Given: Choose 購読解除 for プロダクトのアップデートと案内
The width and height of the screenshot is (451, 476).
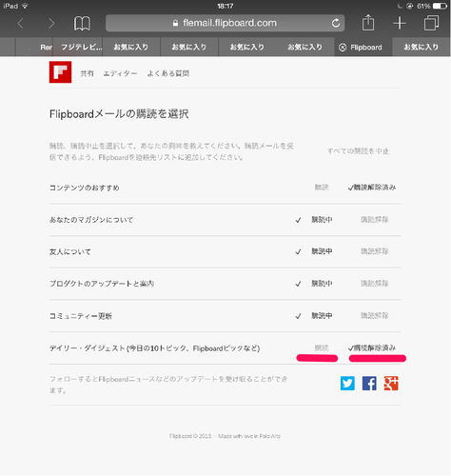Looking at the screenshot, I should coord(375,284).
